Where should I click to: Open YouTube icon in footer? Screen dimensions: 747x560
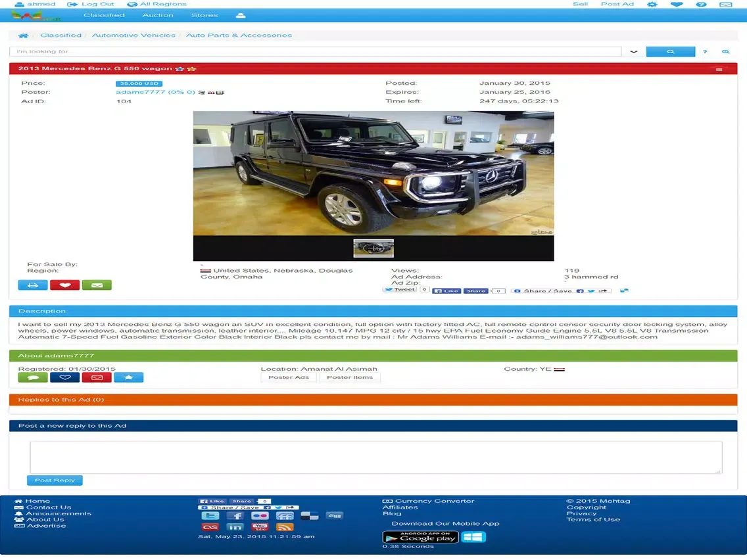coord(260,527)
